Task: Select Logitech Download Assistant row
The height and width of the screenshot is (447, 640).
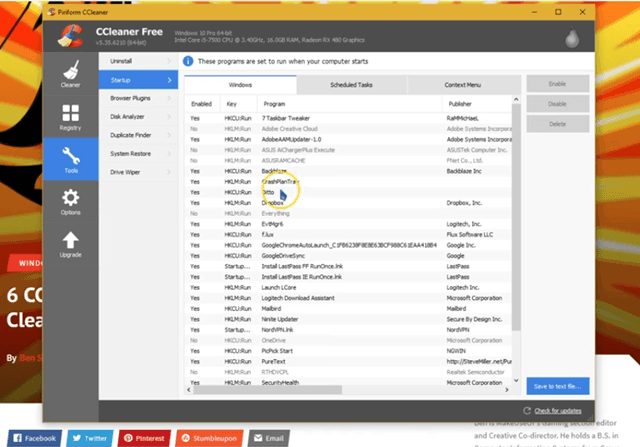Action: tap(349, 298)
